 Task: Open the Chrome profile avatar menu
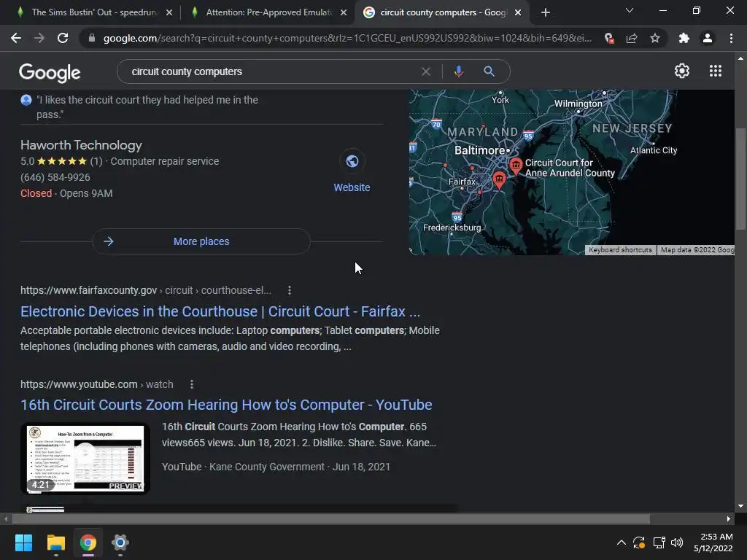tap(708, 38)
